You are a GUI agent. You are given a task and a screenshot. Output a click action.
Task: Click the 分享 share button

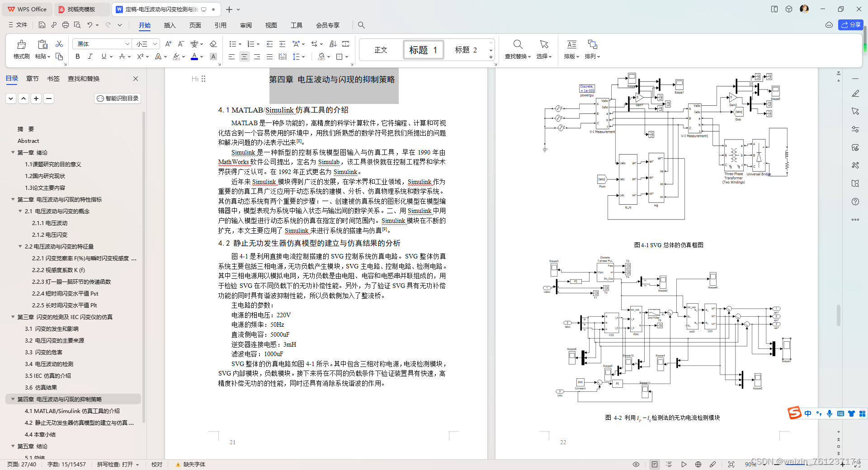tap(850, 25)
